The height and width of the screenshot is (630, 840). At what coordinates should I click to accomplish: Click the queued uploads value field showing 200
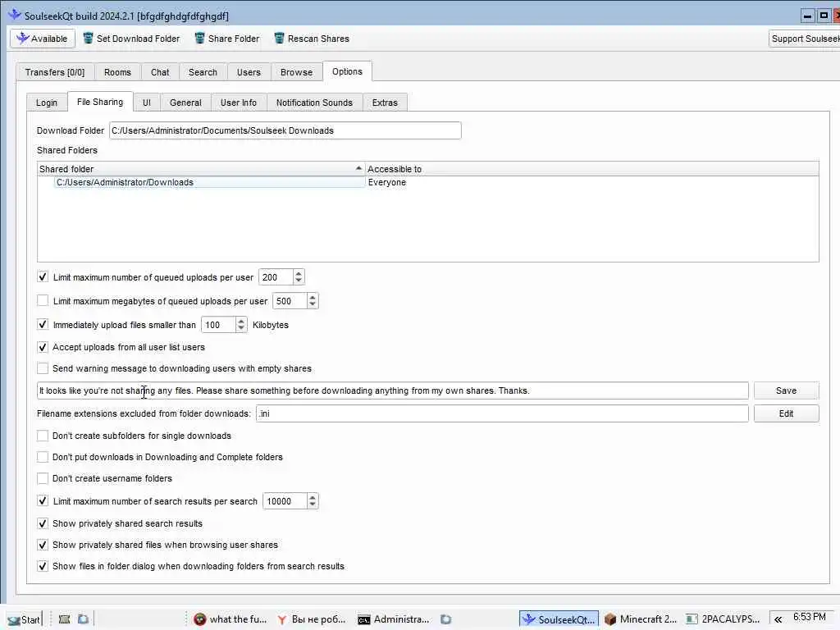[x=276, y=277]
